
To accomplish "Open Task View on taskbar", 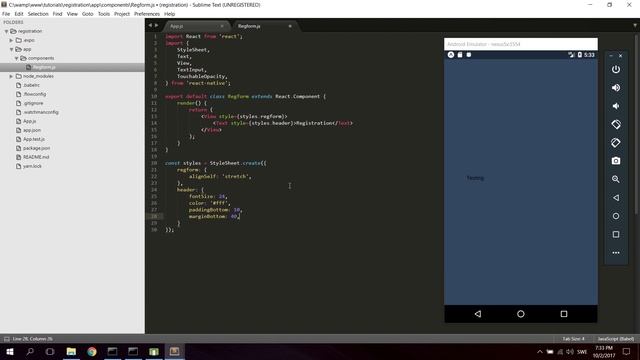I will (50, 351).
